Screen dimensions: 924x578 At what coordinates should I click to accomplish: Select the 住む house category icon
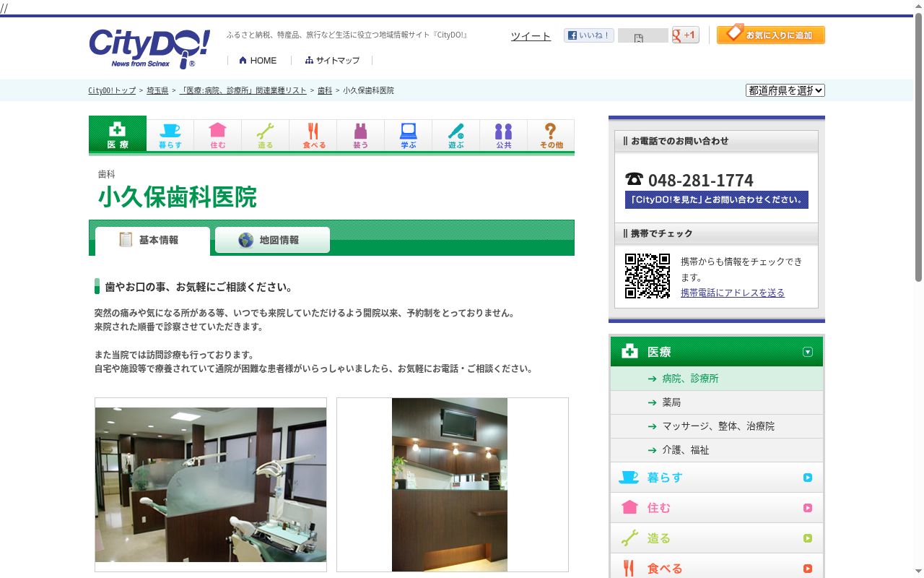pos(218,135)
